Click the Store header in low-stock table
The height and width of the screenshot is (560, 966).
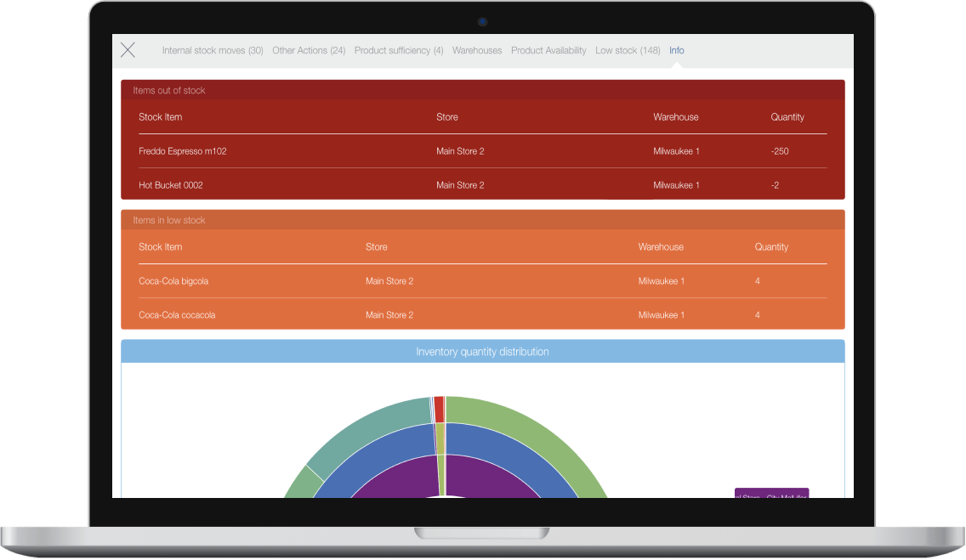(x=376, y=246)
